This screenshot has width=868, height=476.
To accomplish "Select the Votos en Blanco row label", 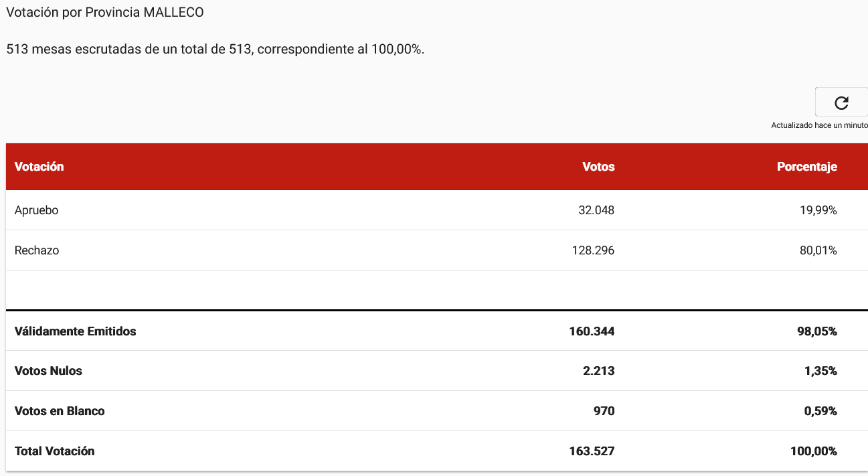I will pyautogui.click(x=60, y=411).
